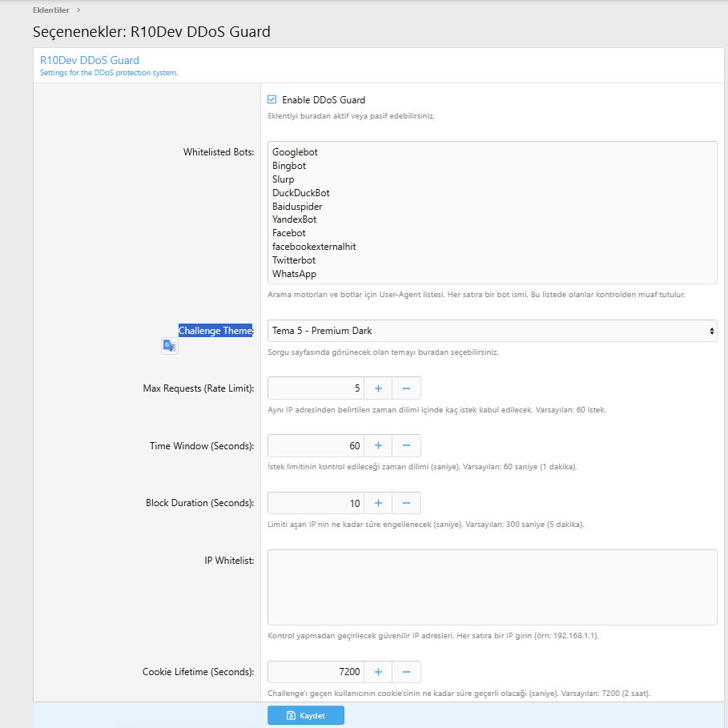Increase Block Duration with plus button
This screenshot has height=728, width=728.
[x=378, y=503]
